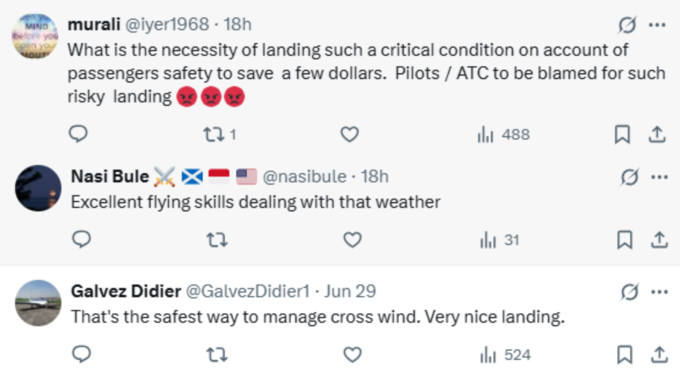View analytics showing 31 views
The height and width of the screenshot is (383, 680).
pos(500,240)
